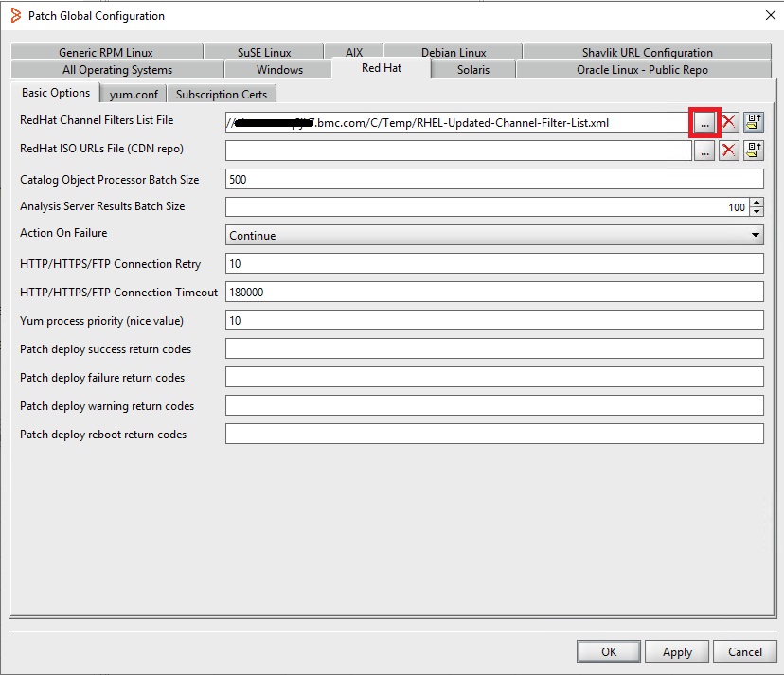
Task: Click upload icon for Channel Filters List File
Action: pyautogui.click(x=754, y=122)
